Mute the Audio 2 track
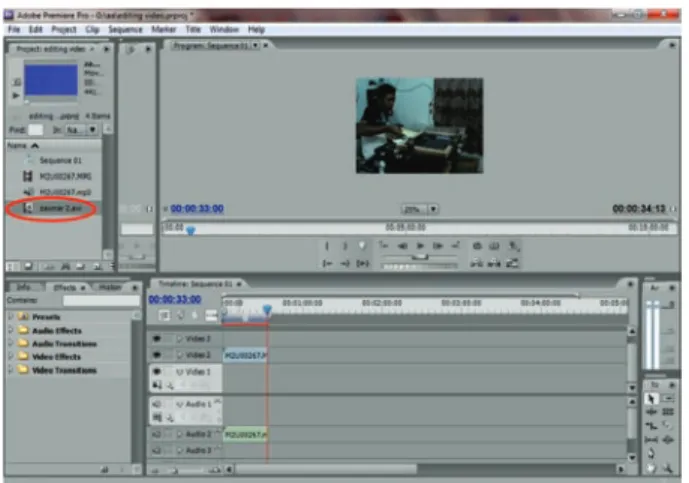 (x=156, y=435)
